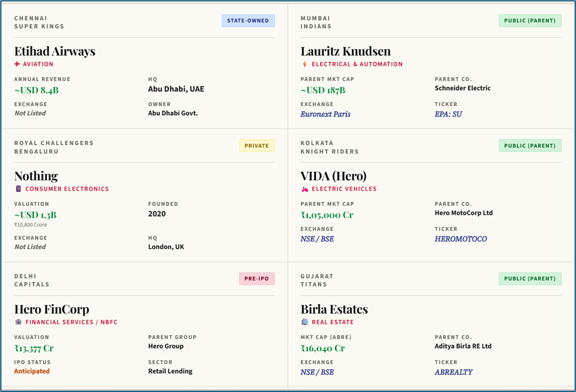Select the Hero FinCorp heading
This screenshot has height=392, width=576.
(51, 309)
